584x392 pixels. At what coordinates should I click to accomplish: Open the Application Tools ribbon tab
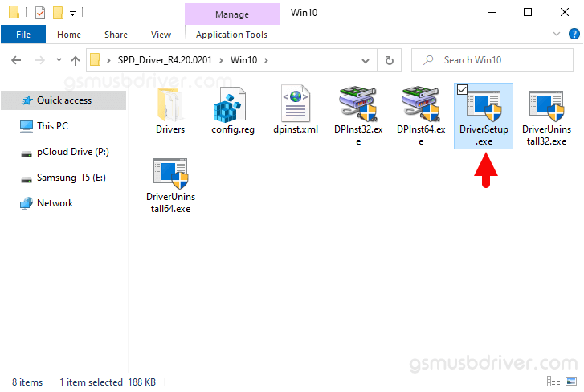click(231, 35)
